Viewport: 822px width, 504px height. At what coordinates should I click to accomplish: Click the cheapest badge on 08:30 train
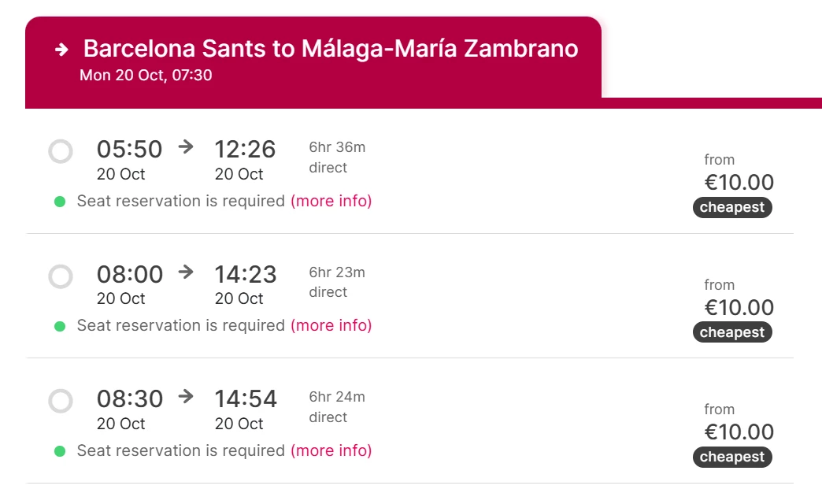tap(732, 458)
